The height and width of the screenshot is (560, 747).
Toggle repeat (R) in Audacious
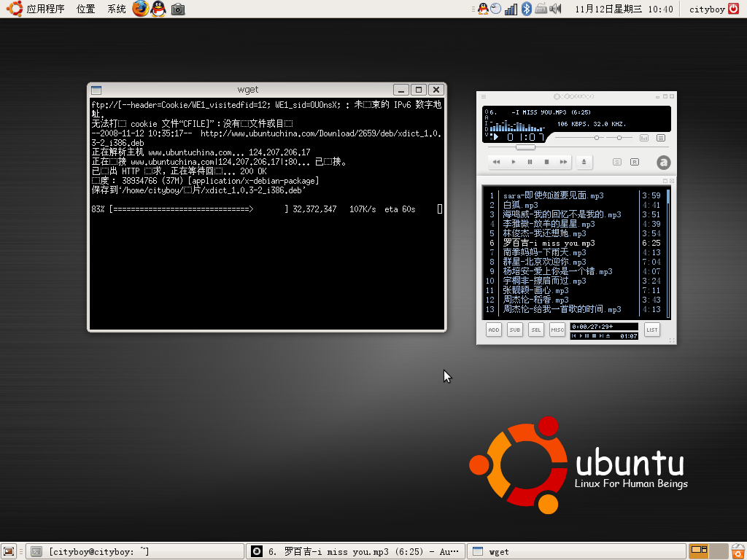(635, 162)
